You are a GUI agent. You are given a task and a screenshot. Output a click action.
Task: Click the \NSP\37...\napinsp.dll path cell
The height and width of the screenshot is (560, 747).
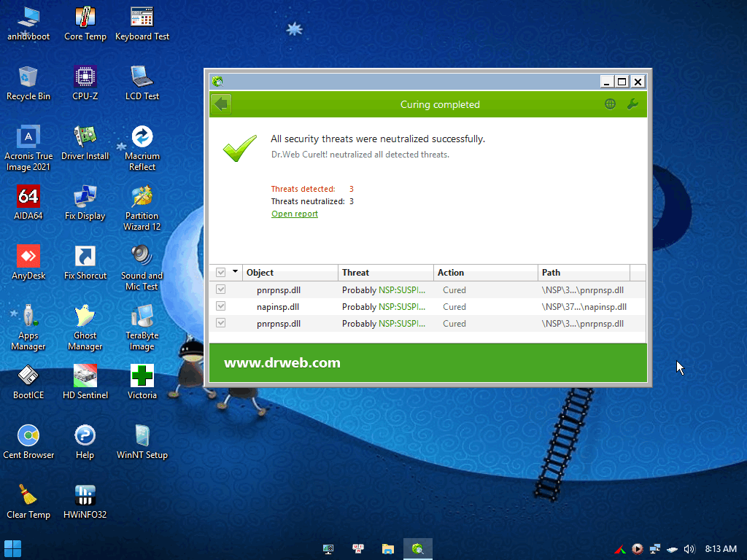tap(584, 307)
